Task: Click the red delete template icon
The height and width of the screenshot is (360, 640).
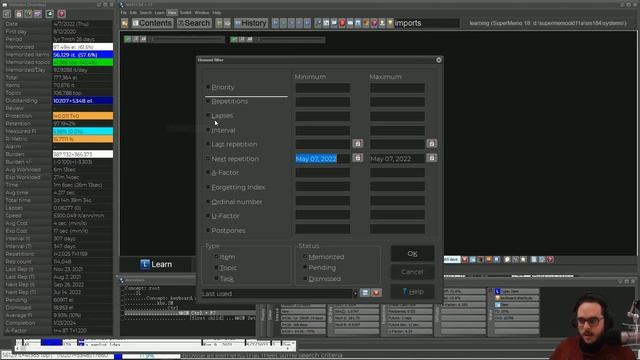Action: (376, 293)
